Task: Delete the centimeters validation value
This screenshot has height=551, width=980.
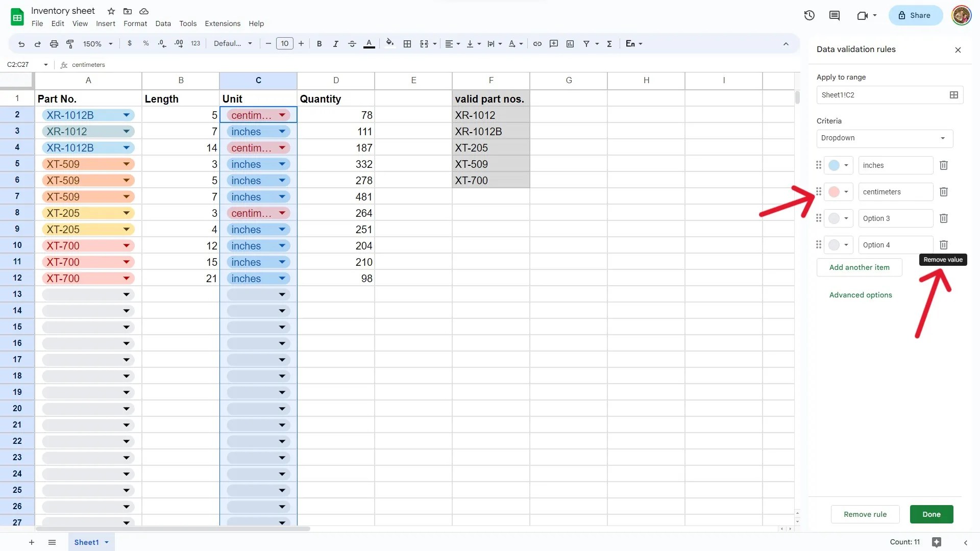Action: tap(943, 192)
